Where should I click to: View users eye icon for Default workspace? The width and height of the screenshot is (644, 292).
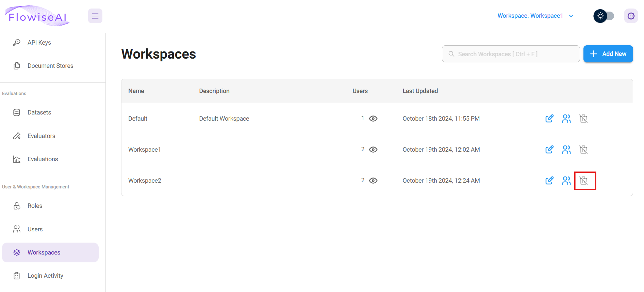click(x=373, y=119)
